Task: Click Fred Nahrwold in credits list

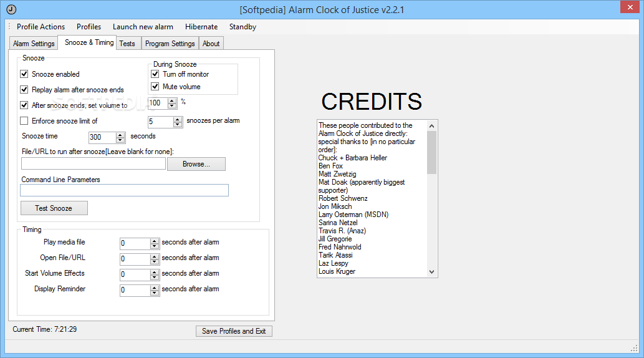Action: coord(340,247)
